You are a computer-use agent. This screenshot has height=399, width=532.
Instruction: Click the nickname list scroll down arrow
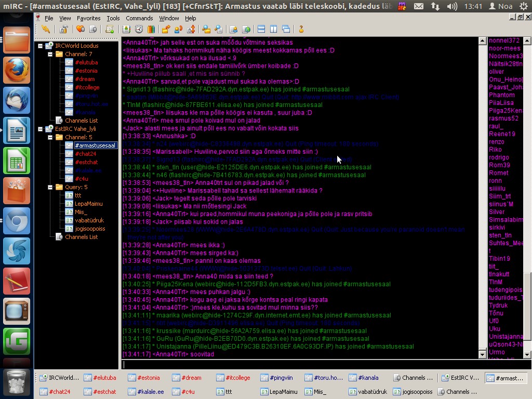[527, 354]
